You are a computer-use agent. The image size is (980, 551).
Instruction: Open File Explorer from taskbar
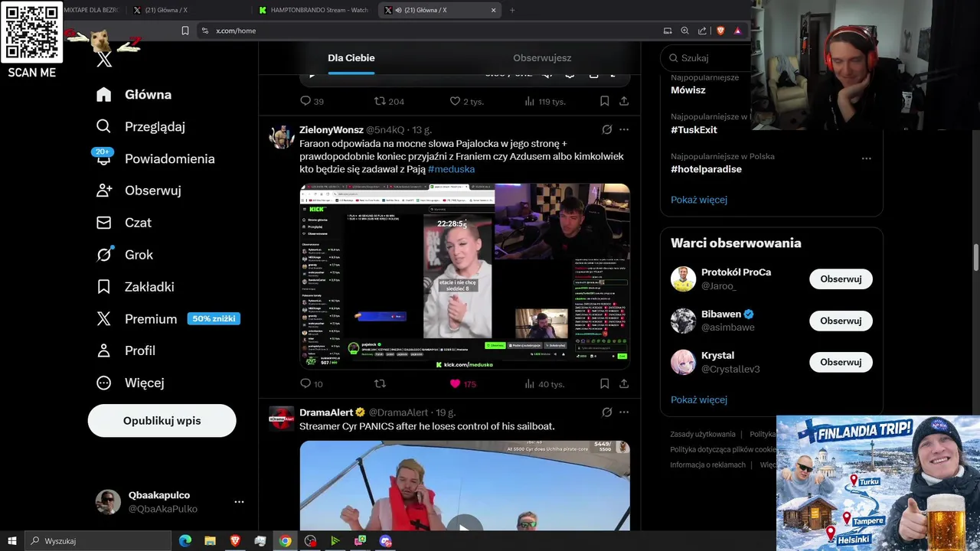click(x=210, y=541)
